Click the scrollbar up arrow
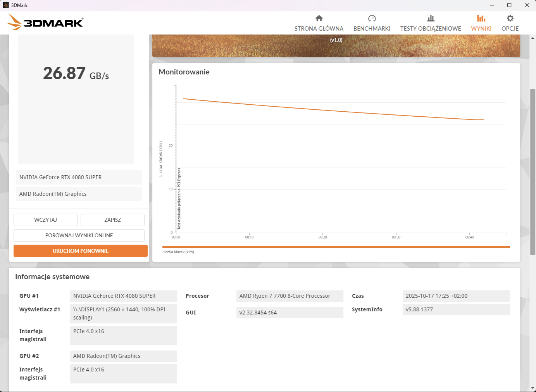The height and width of the screenshot is (392, 536). coord(533,38)
